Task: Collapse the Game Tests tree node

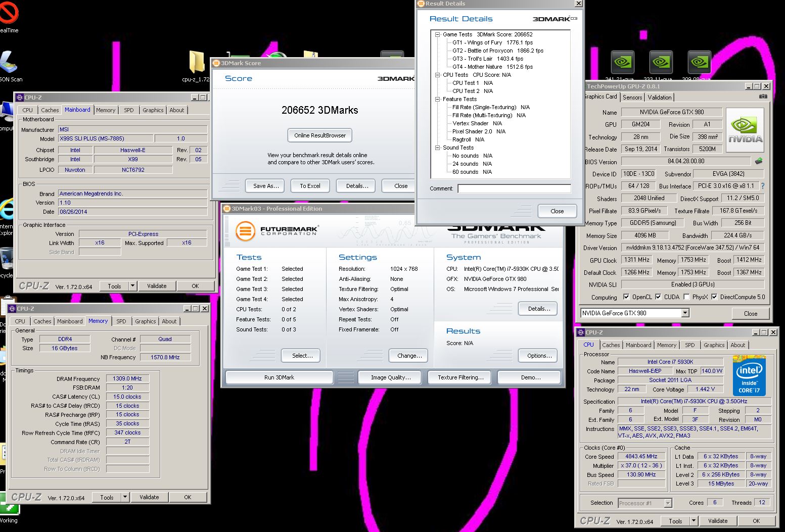Action: [438, 34]
